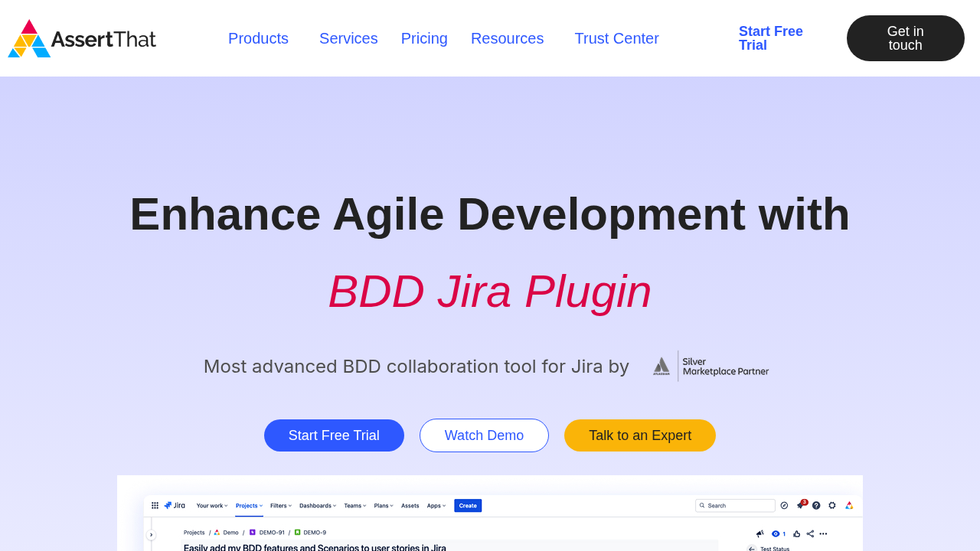Viewport: 980px width, 551px height.
Task: Click the Talk to an Expert button
Action: [x=640, y=435]
